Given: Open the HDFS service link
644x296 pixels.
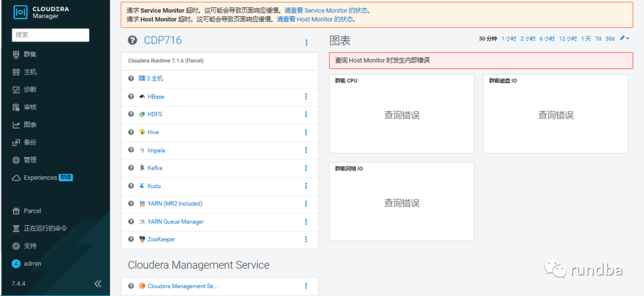Looking at the screenshot, I should [155, 114].
